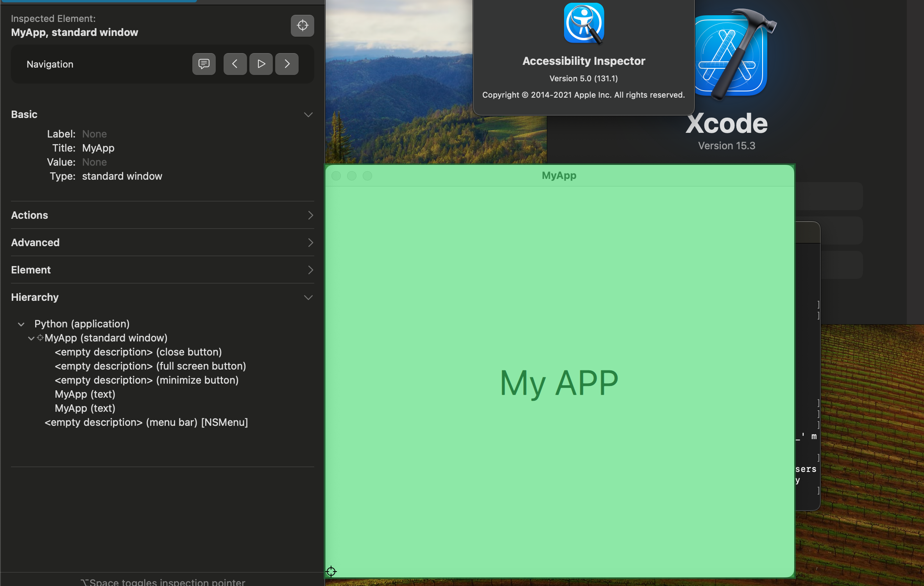
Task: Collapse MyApp standard window tree node
Action: [31, 338]
